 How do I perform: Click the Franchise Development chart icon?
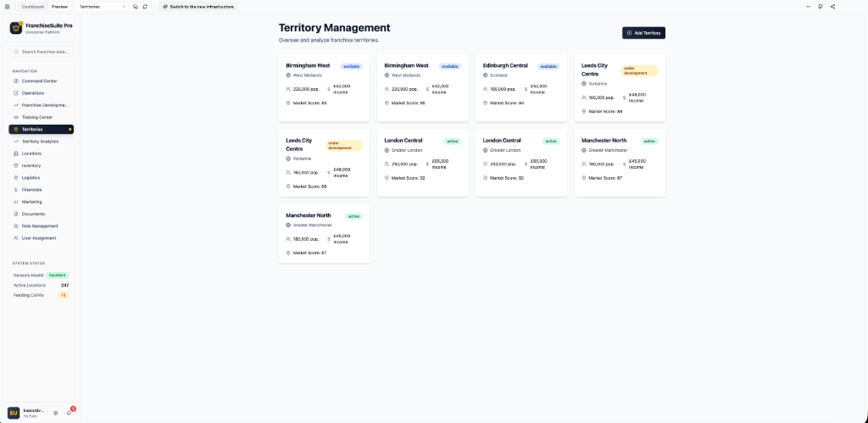[16, 105]
